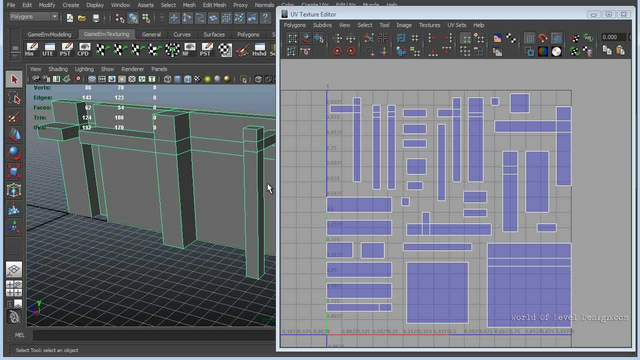Click the Select by object type icon
Image resolution: width=640 pixels, height=360 pixels.
(x=133, y=18)
